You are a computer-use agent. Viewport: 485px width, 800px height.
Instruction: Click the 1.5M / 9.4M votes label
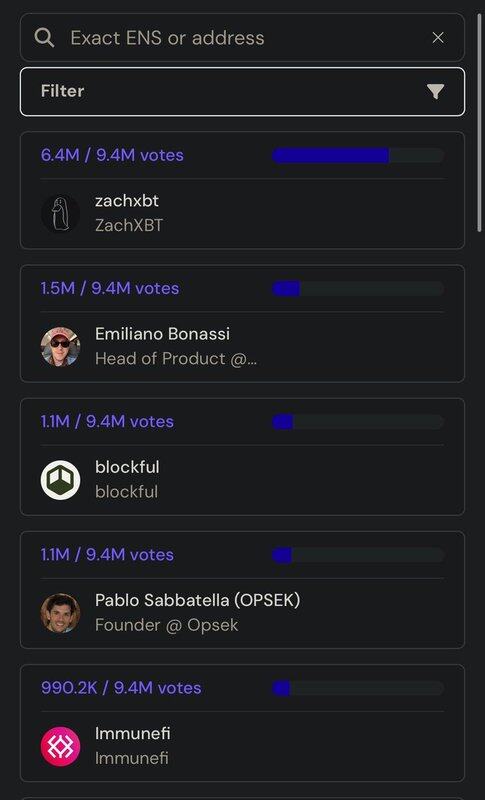coord(110,288)
